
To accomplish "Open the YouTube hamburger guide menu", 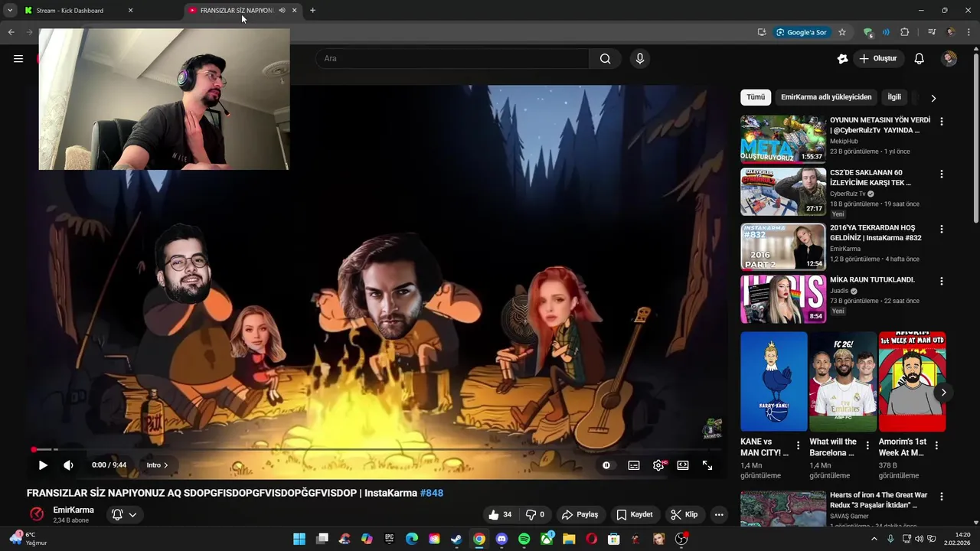I will click(x=18, y=58).
